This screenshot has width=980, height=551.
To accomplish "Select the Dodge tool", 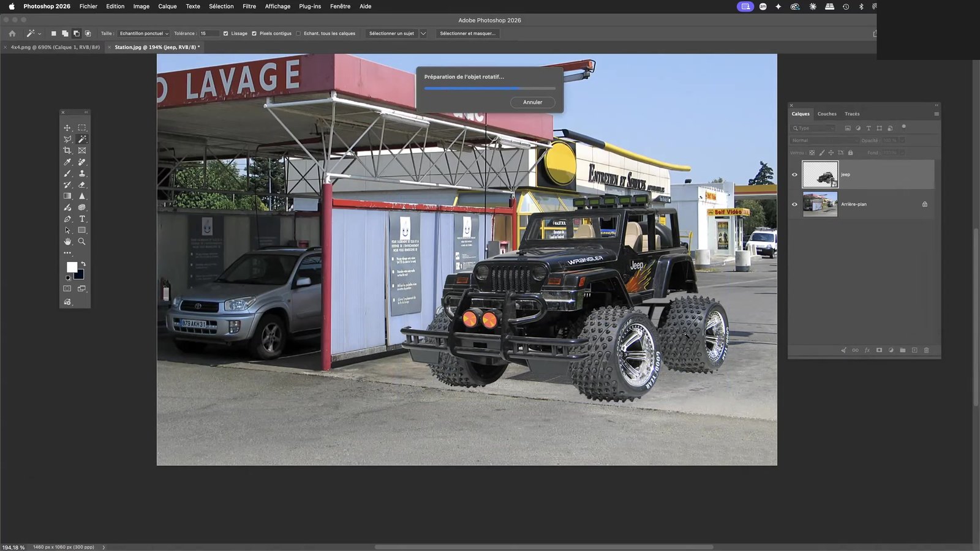I will click(67, 208).
